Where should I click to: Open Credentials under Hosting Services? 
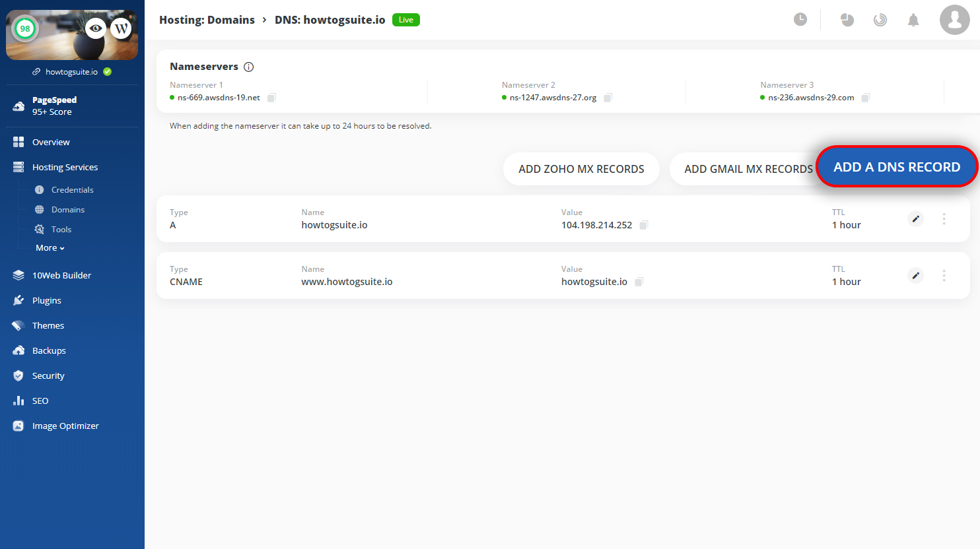coord(72,189)
